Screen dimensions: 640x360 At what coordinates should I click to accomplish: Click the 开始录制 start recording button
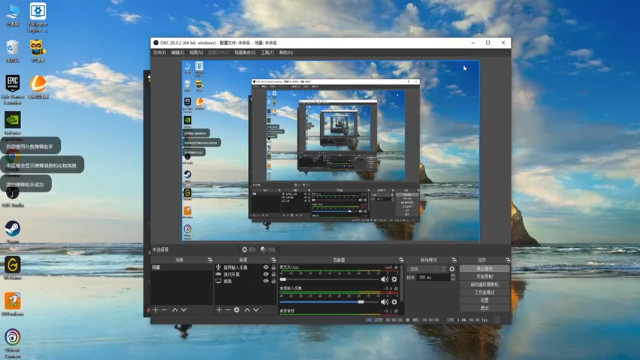coord(484,276)
